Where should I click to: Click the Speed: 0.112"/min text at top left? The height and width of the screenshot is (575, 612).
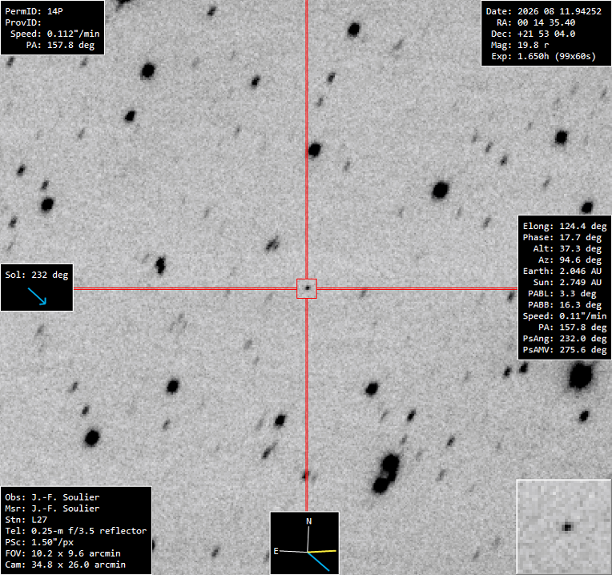click(55, 34)
